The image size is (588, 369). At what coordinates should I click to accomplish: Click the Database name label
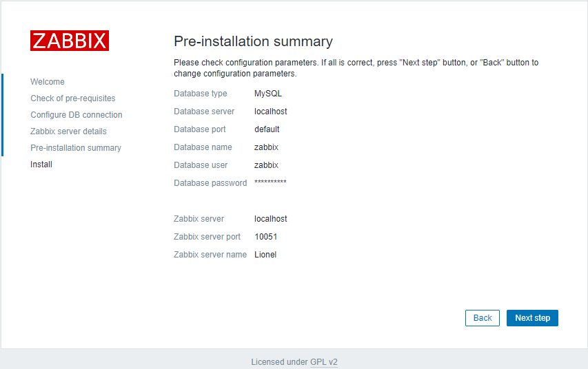tap(203, 147)
